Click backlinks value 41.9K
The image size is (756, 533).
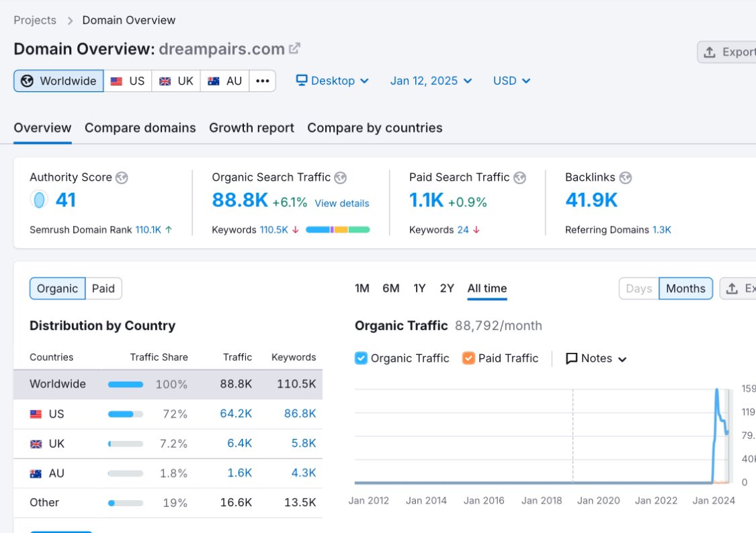(x=591, y=200)
